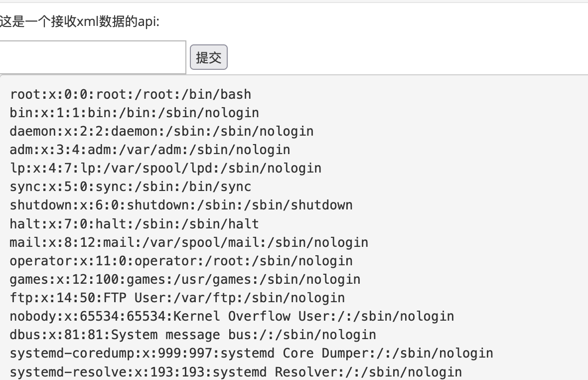Select the mail:x:8:12 entry line
Image resolution: width=588 pixels, height=380 pixels.
(x=189, y=242)
